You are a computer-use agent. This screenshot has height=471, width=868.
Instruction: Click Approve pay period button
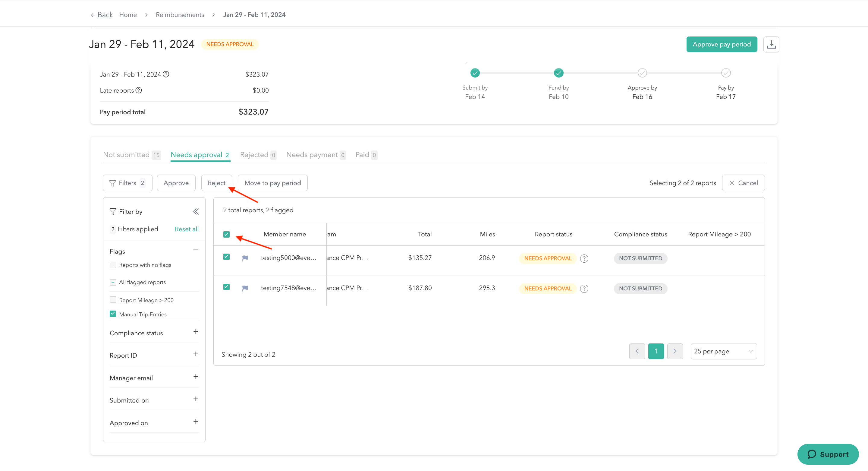pos(722,45)
